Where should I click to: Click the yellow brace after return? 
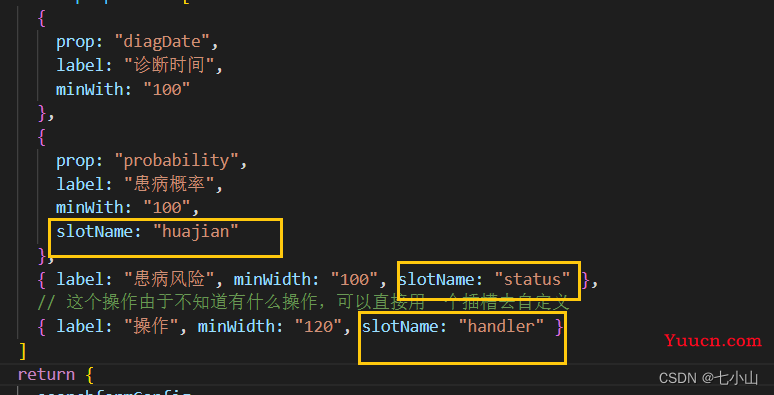(89, 375)
